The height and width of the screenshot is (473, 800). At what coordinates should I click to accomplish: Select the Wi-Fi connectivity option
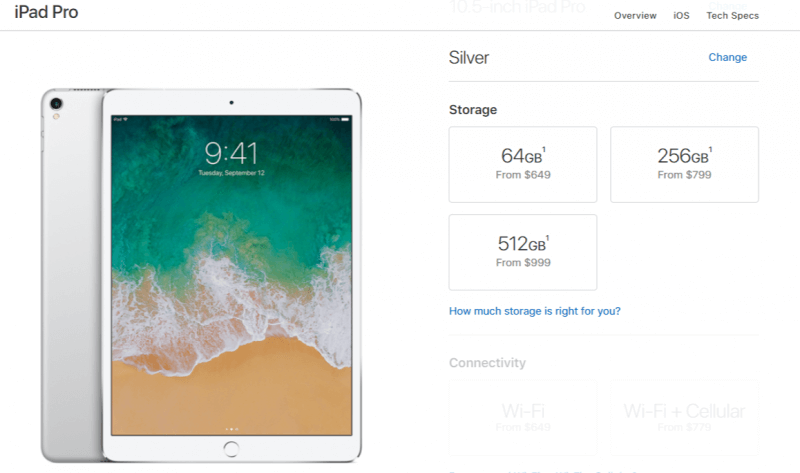523,417
